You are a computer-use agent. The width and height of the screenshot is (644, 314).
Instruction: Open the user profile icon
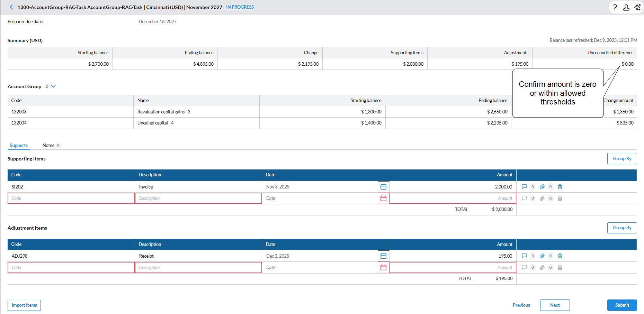(x=626, y=7)
